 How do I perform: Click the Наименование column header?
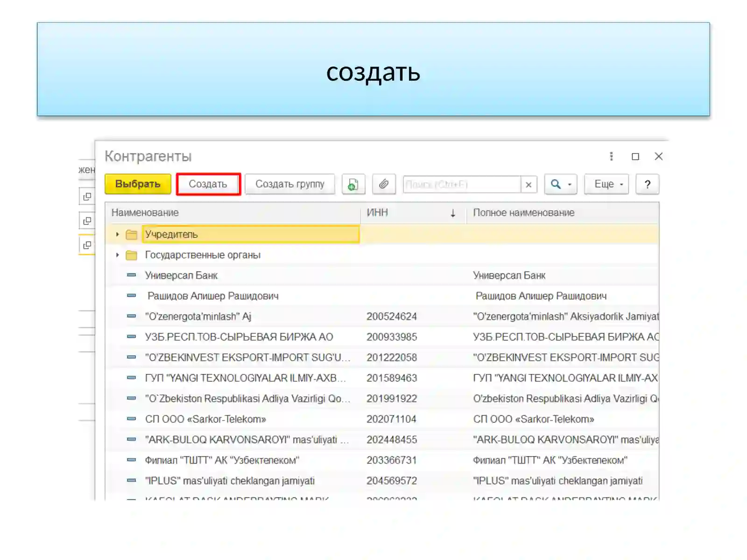coord(233,213)
